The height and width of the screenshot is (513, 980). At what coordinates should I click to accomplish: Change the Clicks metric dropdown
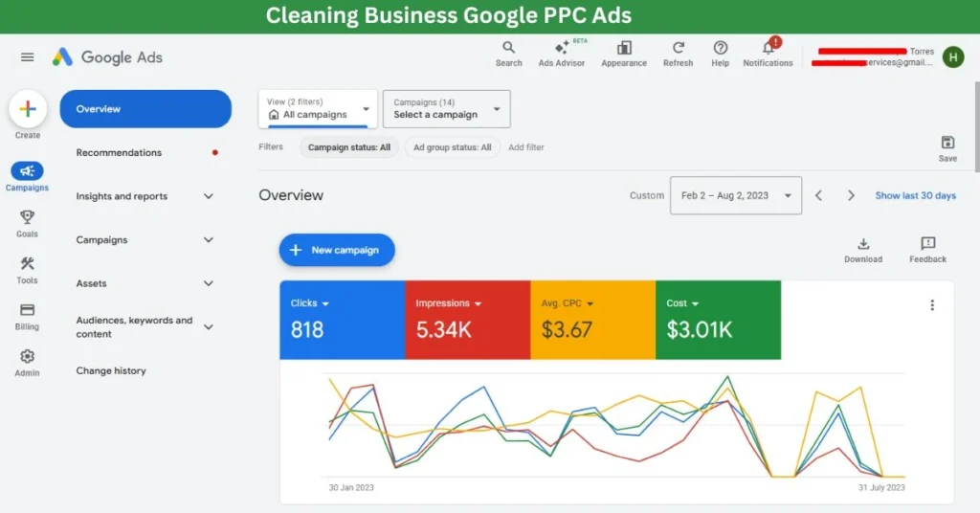tap(309, 303)
